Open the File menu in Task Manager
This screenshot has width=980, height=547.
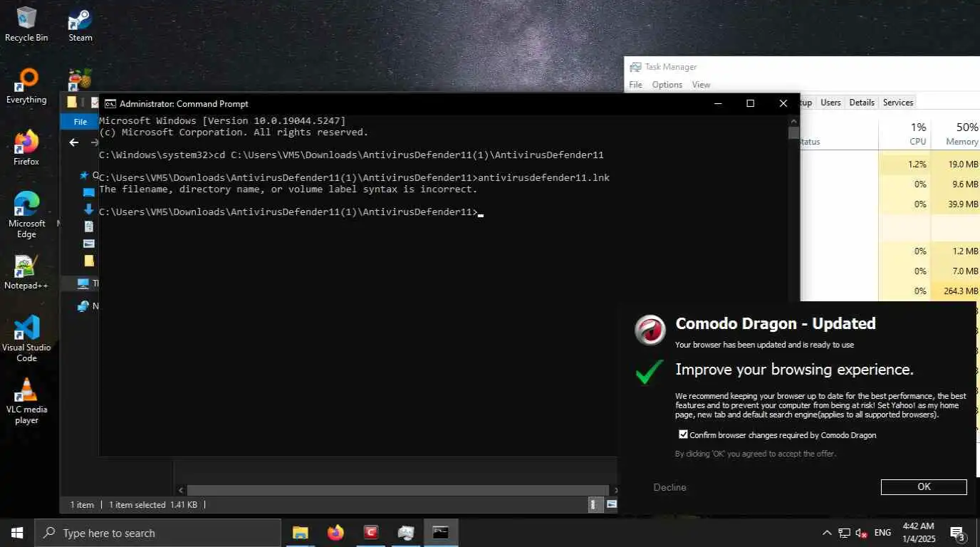[635, 85]
